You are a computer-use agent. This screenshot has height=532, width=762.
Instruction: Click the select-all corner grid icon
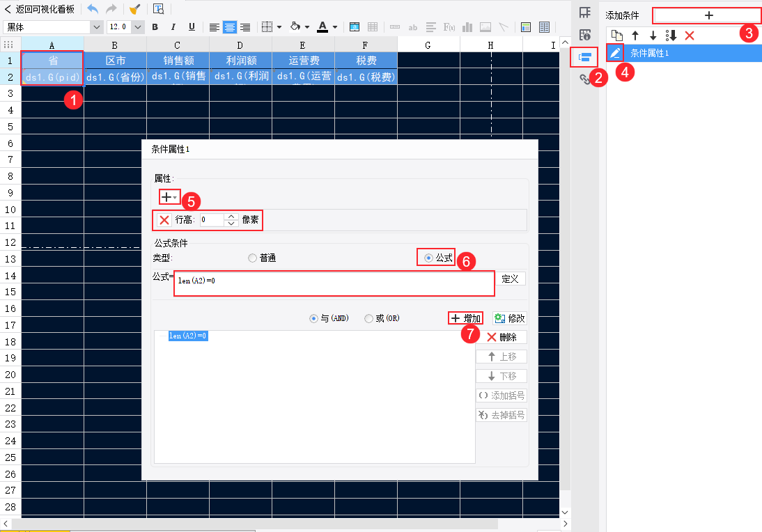(8, 45)
